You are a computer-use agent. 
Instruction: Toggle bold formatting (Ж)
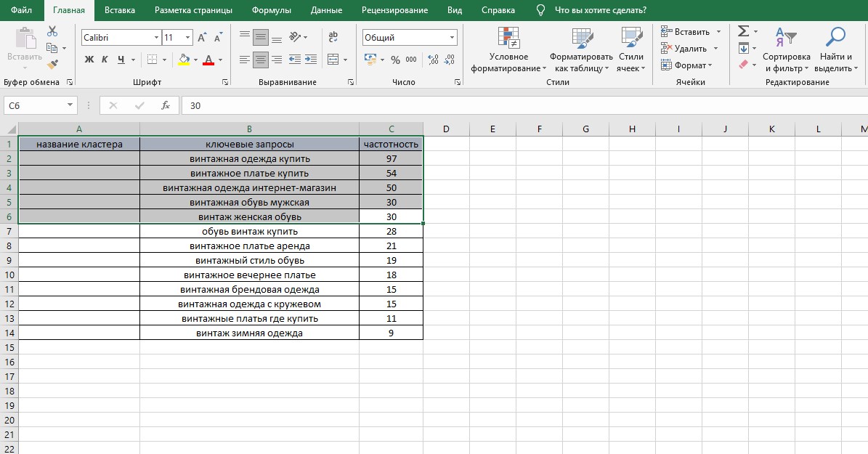89,60
